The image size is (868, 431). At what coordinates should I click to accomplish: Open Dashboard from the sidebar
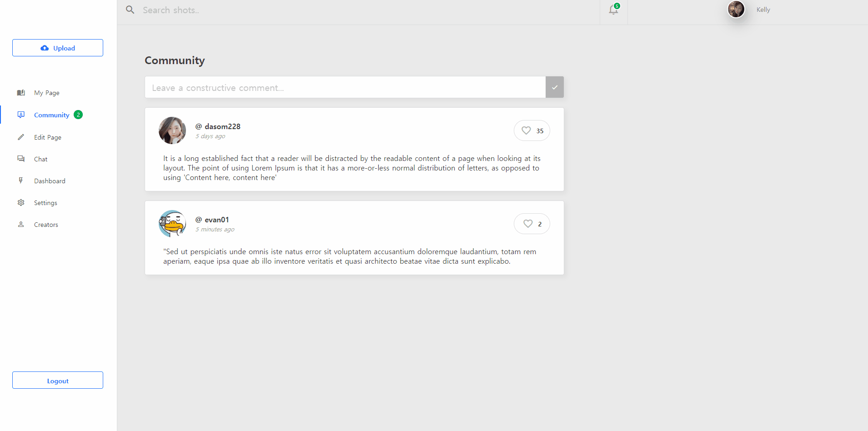coord(50,181)
